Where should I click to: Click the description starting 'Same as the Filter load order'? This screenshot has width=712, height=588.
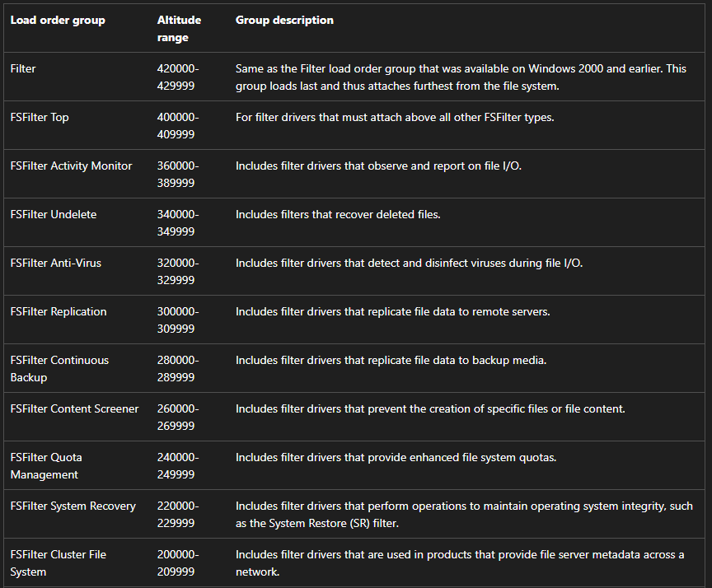click(x=461, y=77)
